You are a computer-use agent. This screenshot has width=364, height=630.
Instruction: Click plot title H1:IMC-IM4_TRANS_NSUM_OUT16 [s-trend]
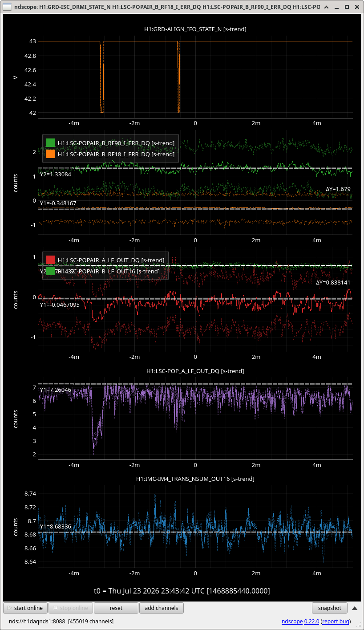pos(195,479)
